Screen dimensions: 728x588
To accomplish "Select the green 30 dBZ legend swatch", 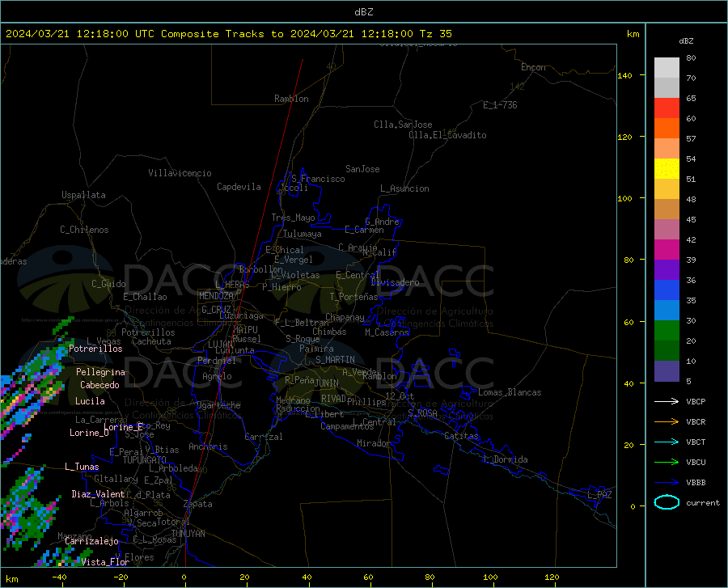I will [x=667, y=331].
